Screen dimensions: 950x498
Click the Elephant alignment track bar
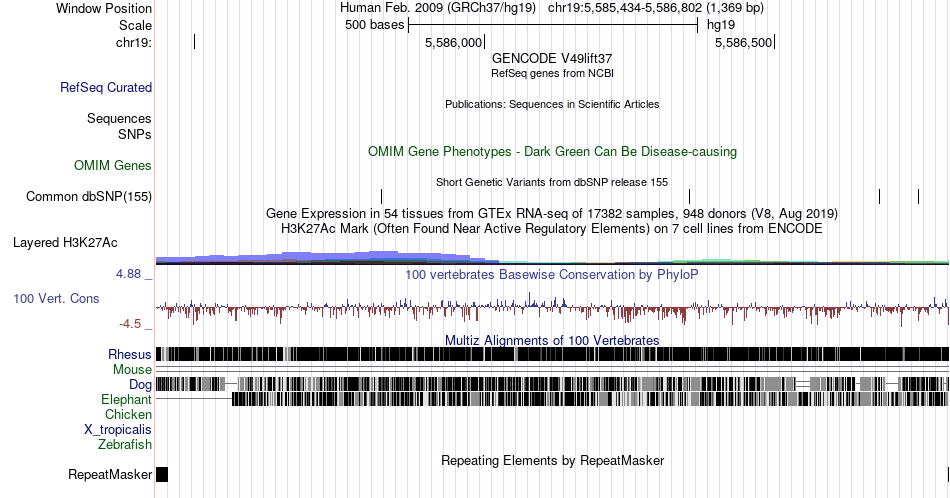(590, 399)
